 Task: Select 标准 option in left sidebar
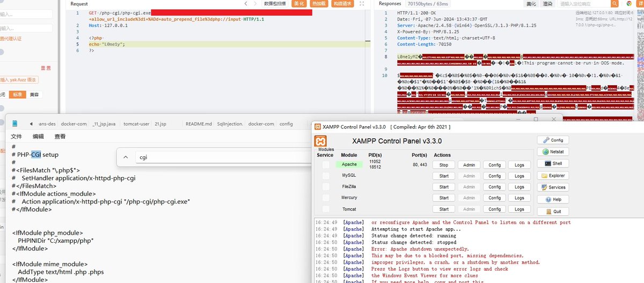pyautogui.click(x=18, y=95)
